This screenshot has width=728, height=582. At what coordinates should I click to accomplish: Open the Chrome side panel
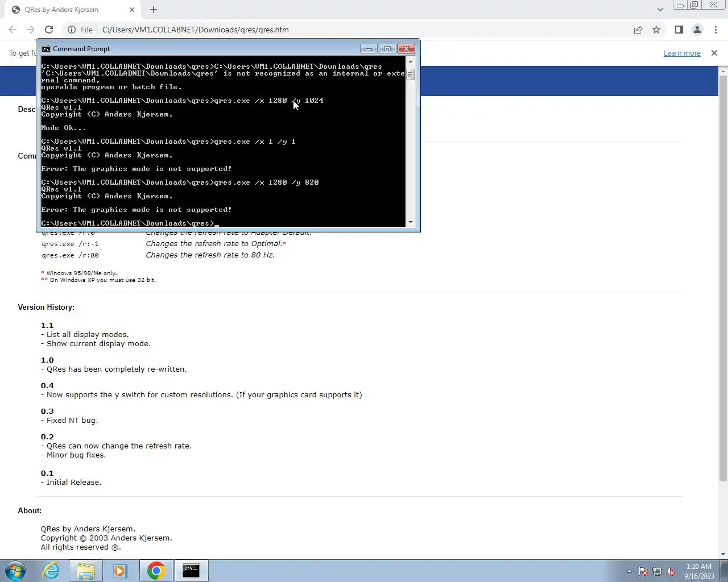679,30
